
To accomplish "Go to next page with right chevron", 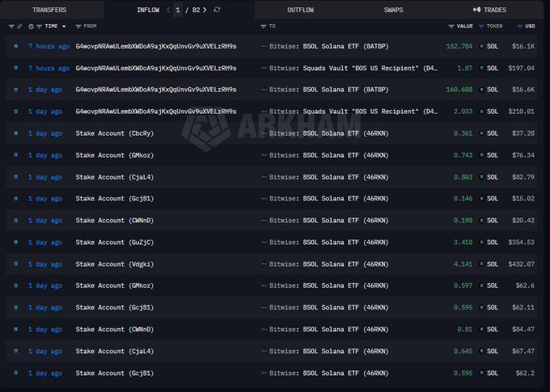I will pos(205,10).
